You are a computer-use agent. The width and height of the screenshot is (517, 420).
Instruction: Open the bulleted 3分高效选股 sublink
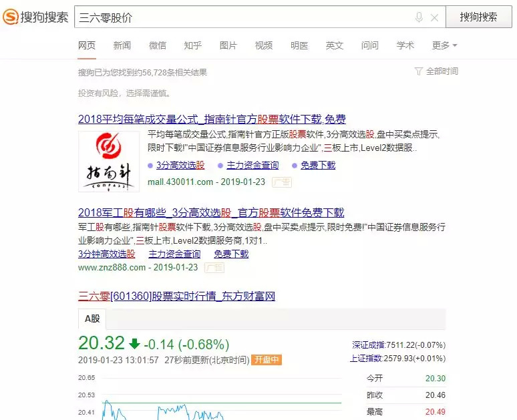[180, 165]
